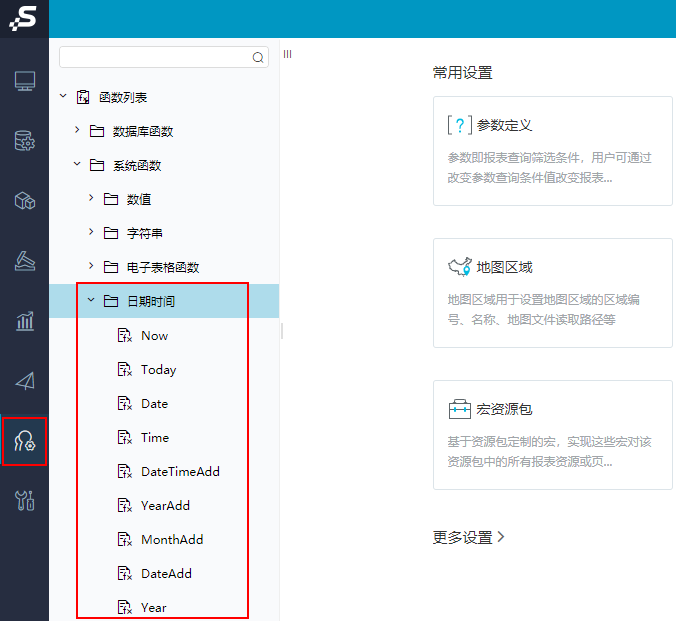Click the function icon beside DateAdd

point(125,573)
